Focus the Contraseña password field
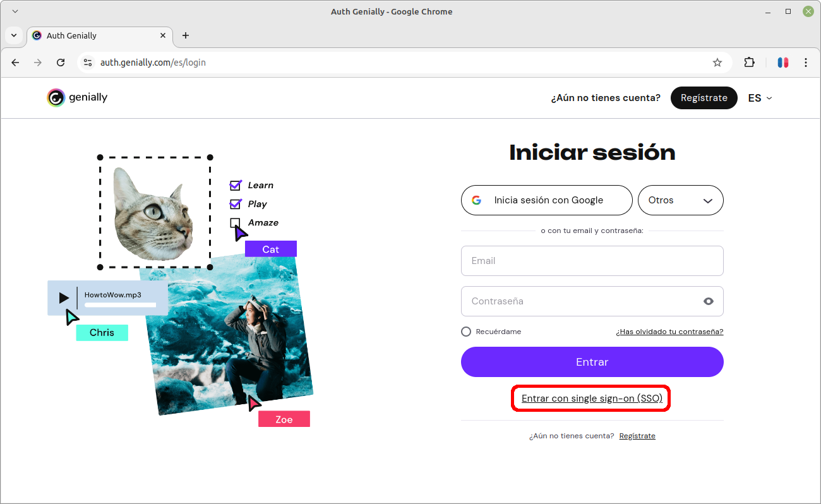 point(592,301)
